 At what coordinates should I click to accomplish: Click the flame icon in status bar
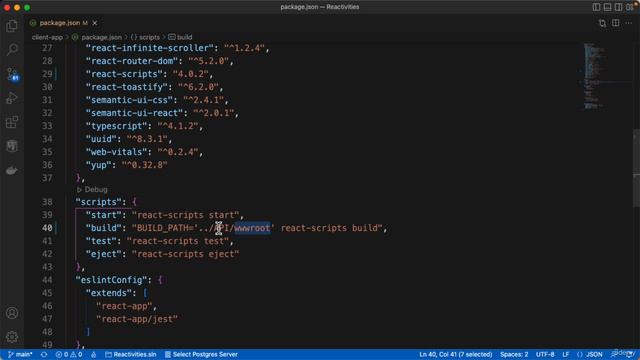93,354
